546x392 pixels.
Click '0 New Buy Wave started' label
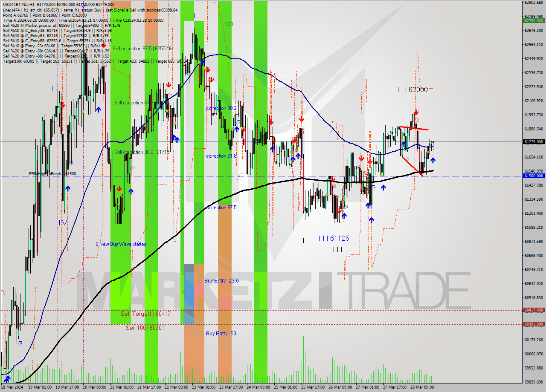[121, 244]
